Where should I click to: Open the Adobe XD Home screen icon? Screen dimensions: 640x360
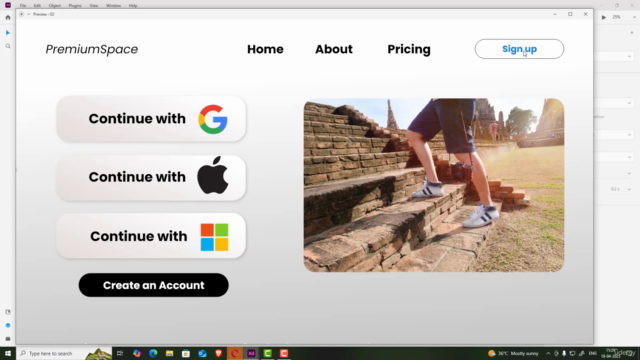[x=8, y=18]
